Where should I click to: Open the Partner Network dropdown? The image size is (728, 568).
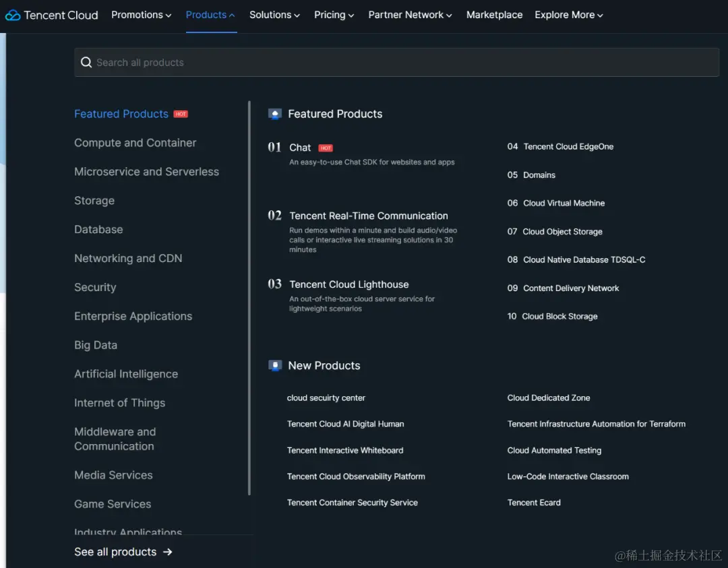[410, 15]
